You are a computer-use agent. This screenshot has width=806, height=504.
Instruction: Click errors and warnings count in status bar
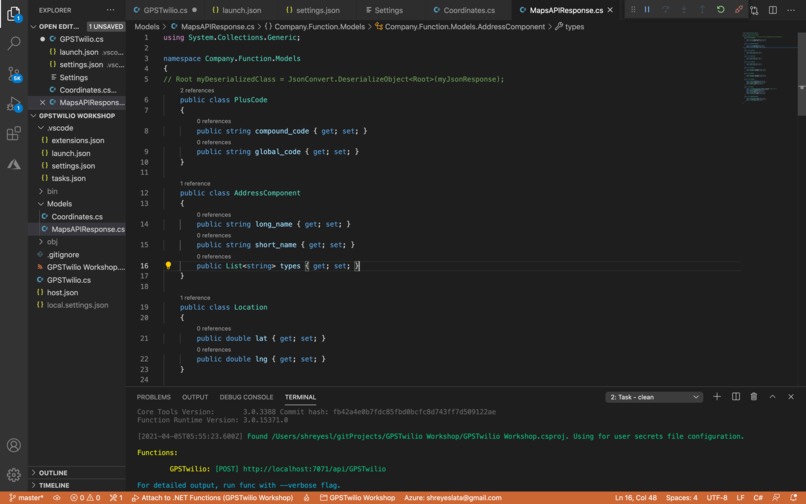pos(85,497)
